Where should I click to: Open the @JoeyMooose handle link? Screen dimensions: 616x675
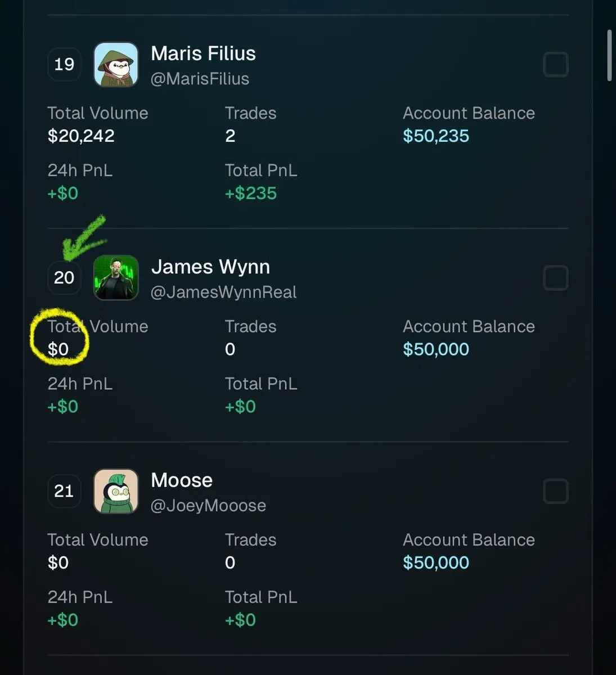pyautogui.click(x=208, y=506)
